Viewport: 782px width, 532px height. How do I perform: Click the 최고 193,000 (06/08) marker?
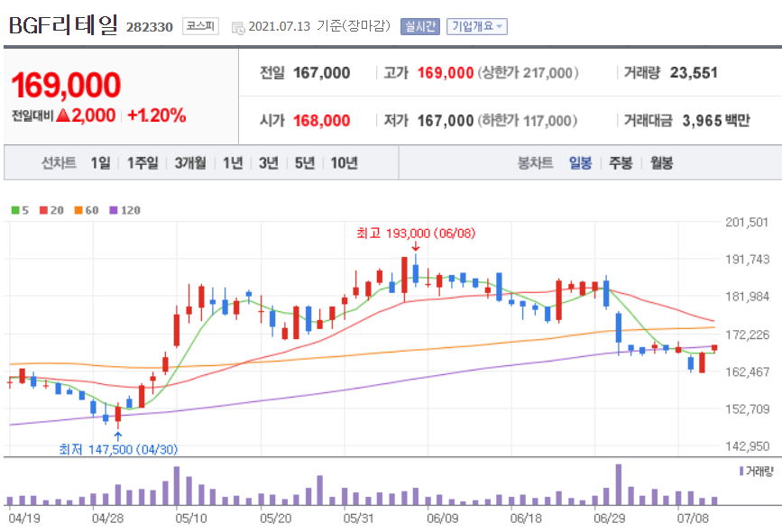pyautogui.click(x=416, y=234)
